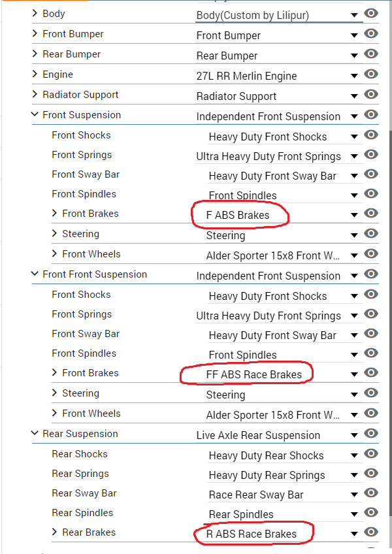The width and height of the screenshot is (392, 554).
Task: Hide the Rear Bumper part
Action: point(371,54)
